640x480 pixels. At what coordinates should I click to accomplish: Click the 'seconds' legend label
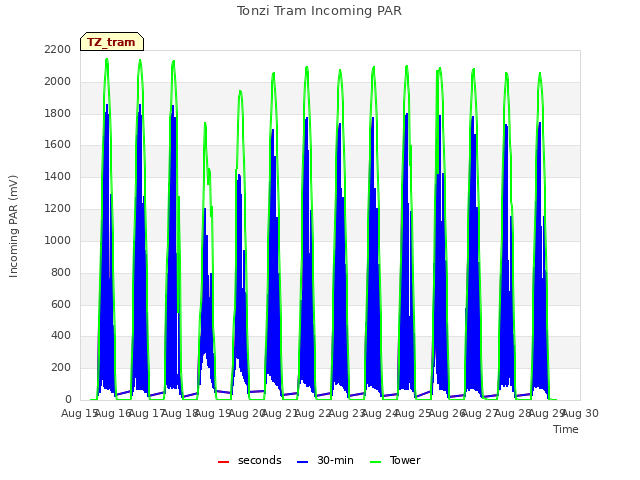pos(260,460)
